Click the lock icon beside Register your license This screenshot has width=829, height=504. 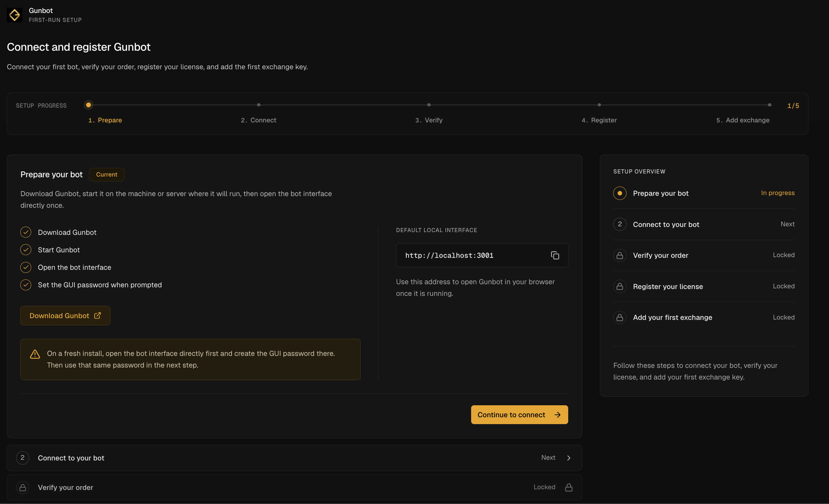pyautogui.click(x=620, y=286)
